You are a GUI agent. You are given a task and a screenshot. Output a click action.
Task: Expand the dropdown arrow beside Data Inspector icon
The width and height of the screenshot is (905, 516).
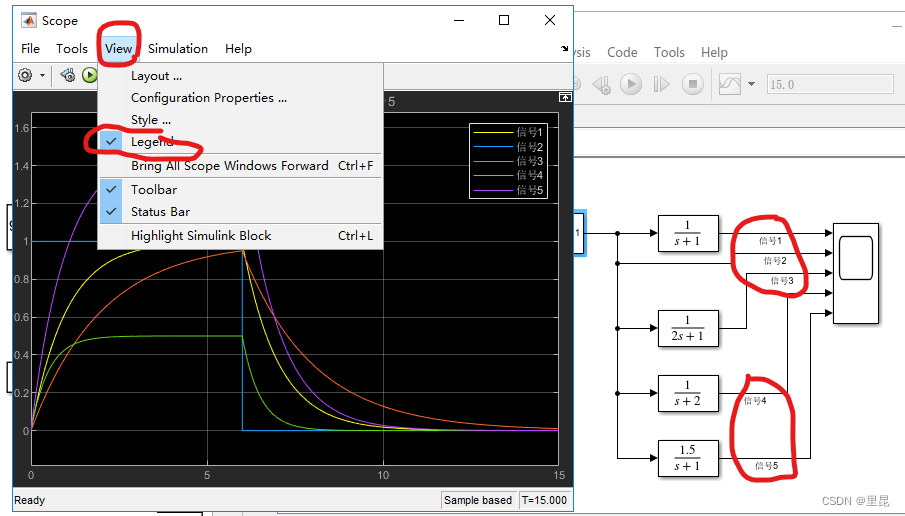[751, 84]
